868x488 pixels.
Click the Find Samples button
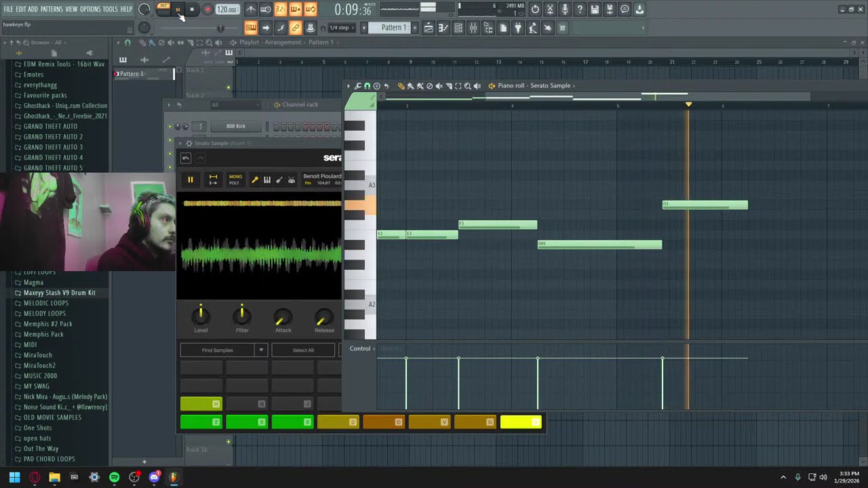coord(218,350)
